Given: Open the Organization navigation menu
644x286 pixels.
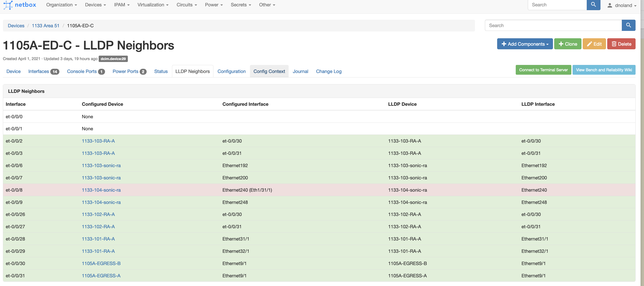Looking at the screenshot, I should point(61,5).
